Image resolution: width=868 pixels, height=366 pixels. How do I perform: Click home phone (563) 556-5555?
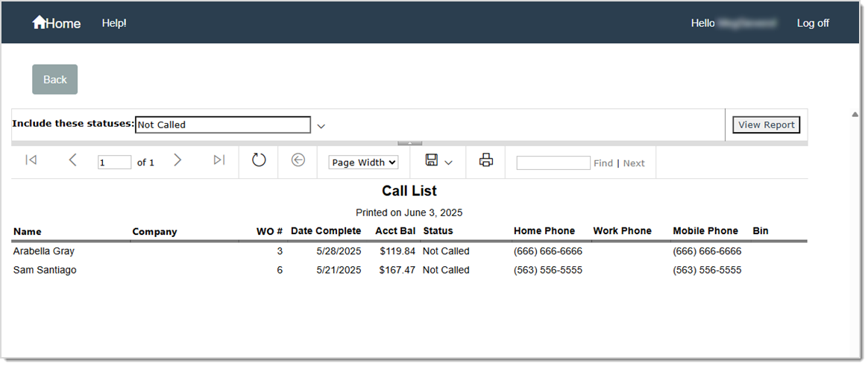[548, 270]
